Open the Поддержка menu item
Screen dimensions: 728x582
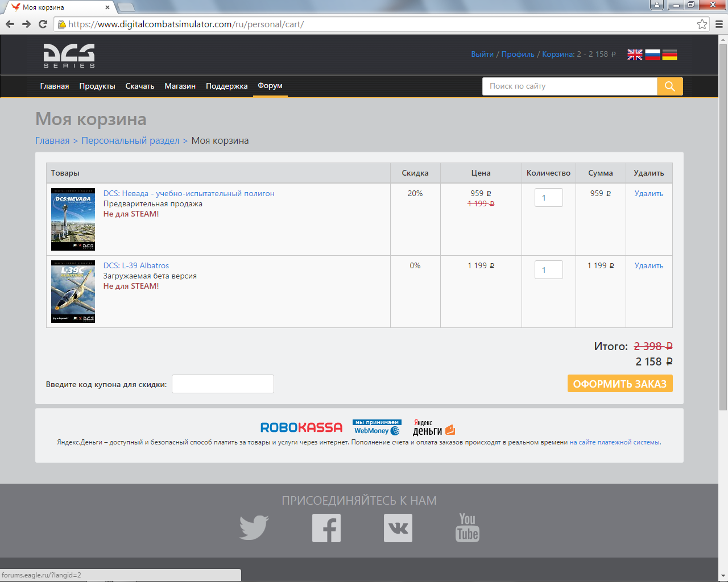pos(227,86)
